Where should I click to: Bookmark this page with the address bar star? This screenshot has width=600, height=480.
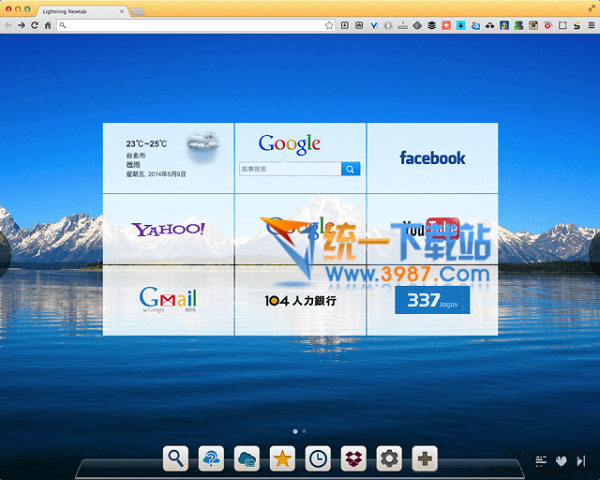tap(329, 24)
